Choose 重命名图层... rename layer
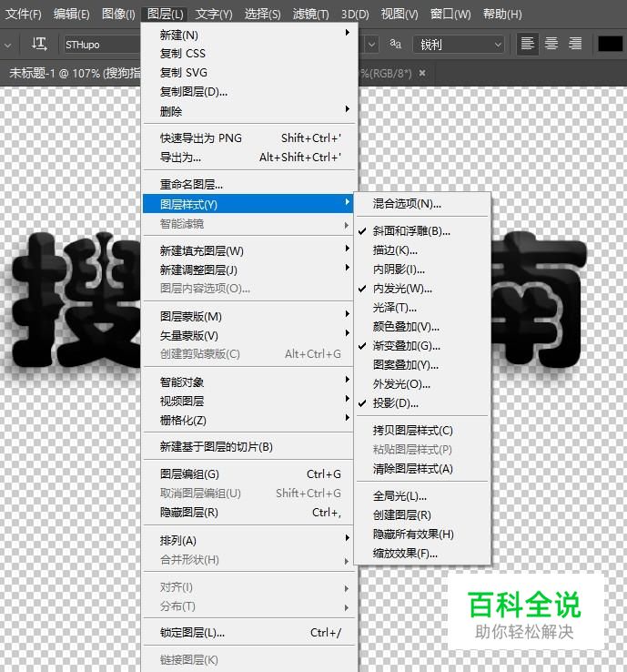This screenshot has width=627, height=672. click(248, 185)
